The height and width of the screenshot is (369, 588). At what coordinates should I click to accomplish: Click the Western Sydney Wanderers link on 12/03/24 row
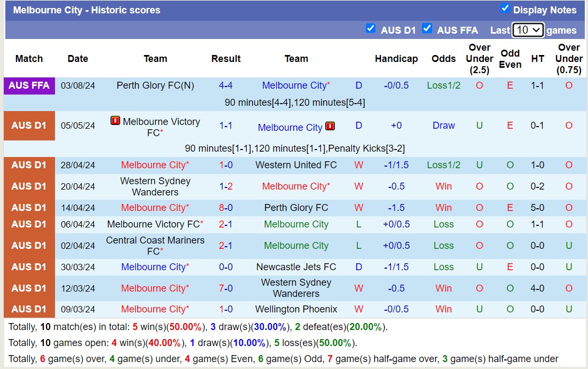click(x=296, y=288)
